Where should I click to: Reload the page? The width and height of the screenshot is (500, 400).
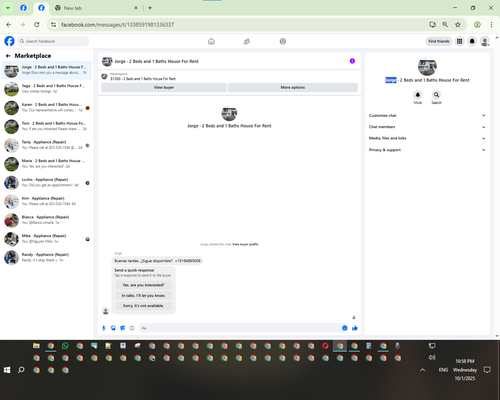[x=37, y=24]
